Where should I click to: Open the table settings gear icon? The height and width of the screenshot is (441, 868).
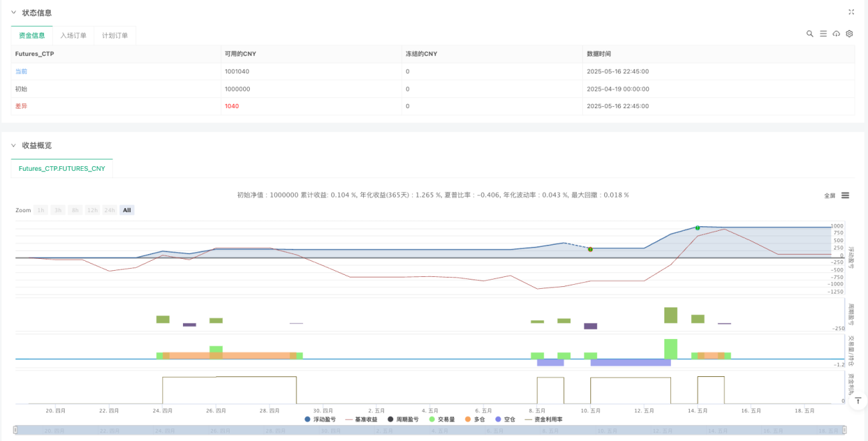click(x=849, y=33)
